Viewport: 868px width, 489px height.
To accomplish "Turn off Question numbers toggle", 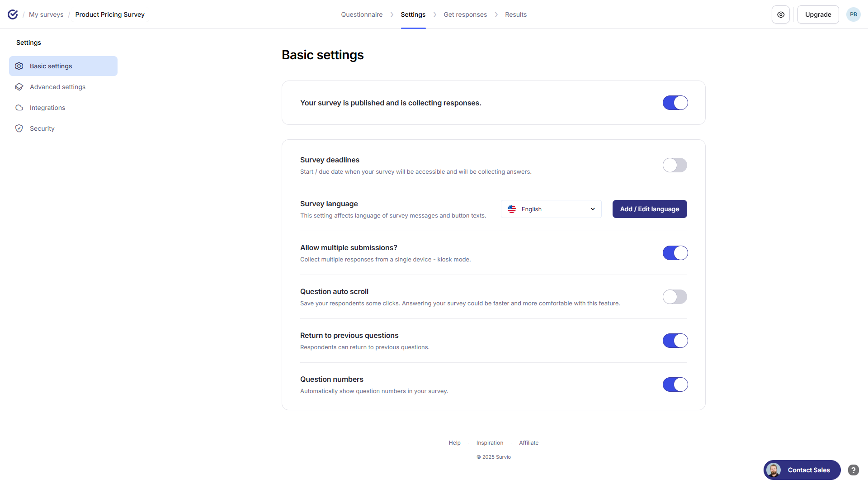I will [675, 385].
